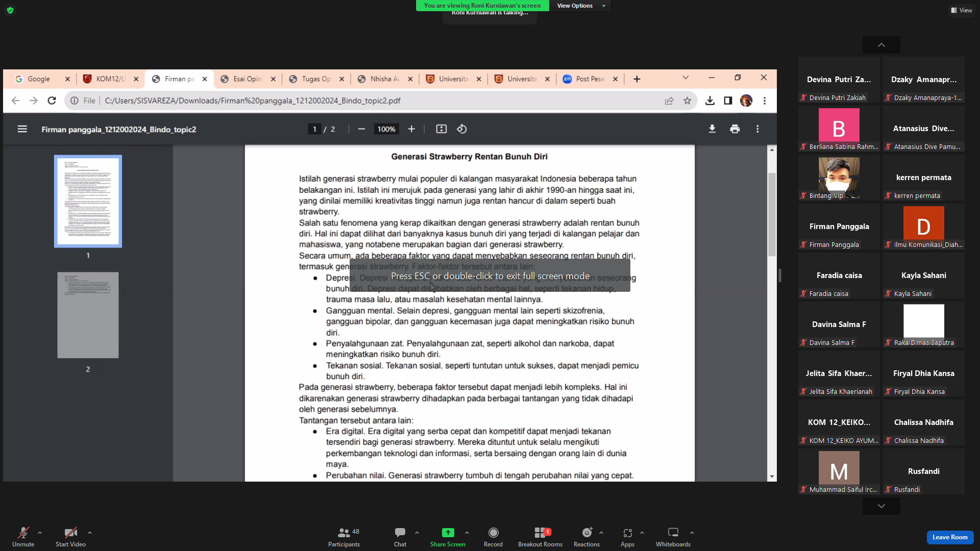Expand share screen options arrow
Viewport: 980px width, 551px height.
coord(467,533)
